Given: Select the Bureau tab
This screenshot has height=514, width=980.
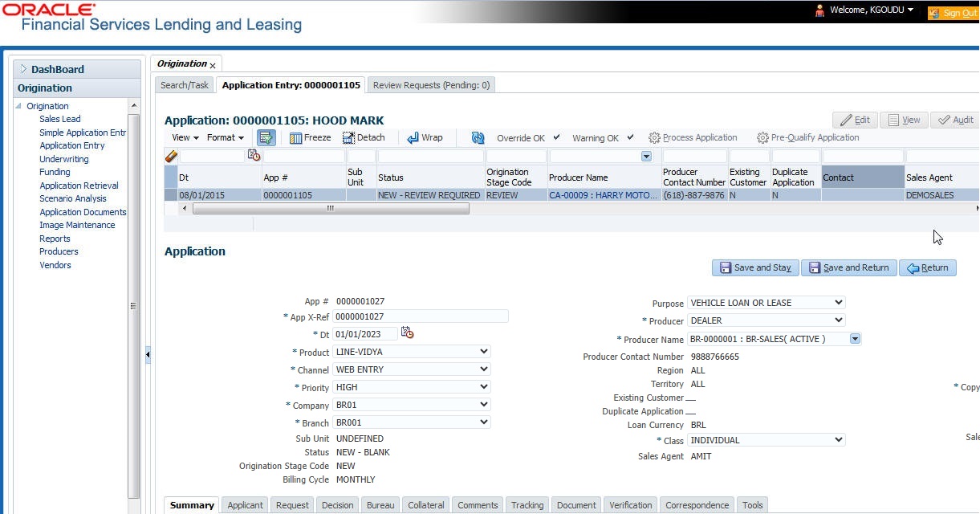Looking at the screenshot, I should click(x=380, y=505).
